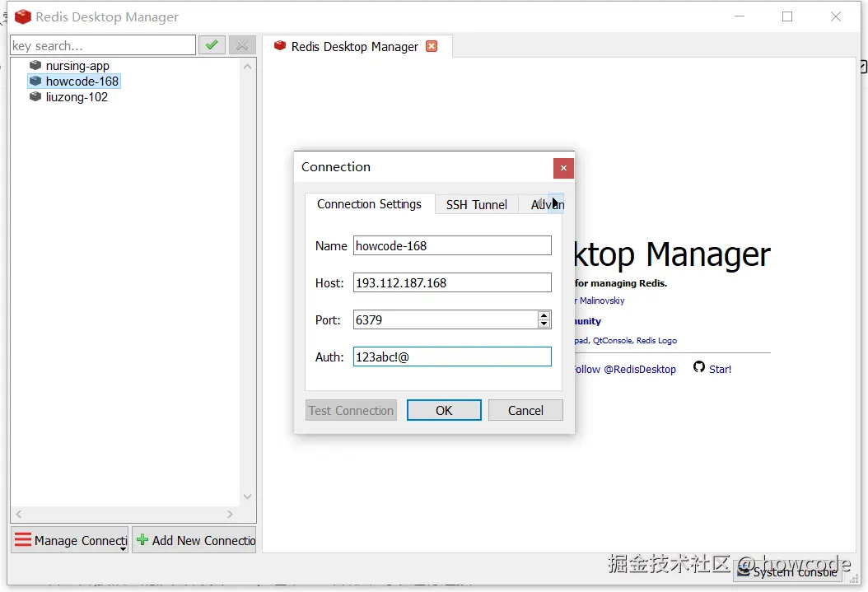Close the Redis Desktop Manager tab
This screenshot has width=868, height=592.
click(432, 46)
